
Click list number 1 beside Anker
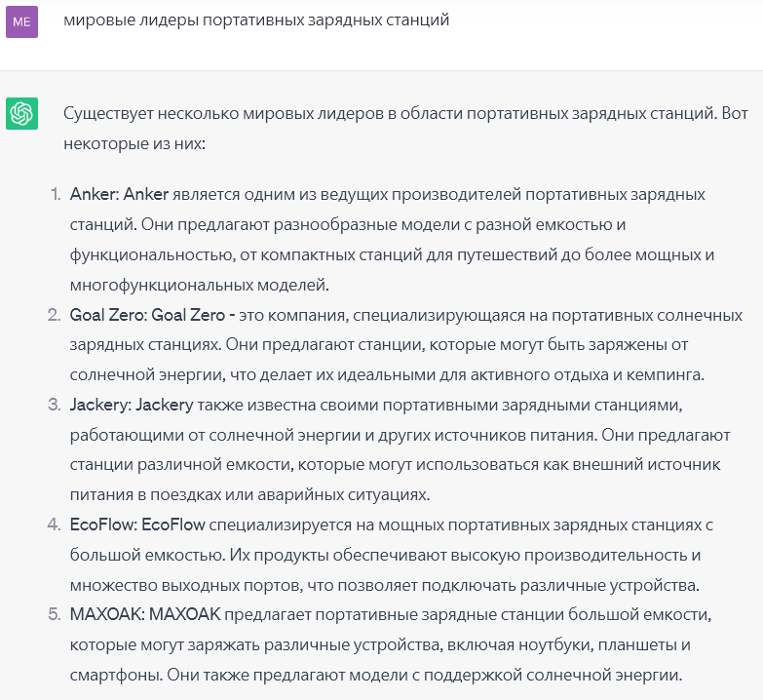[56, 194]
